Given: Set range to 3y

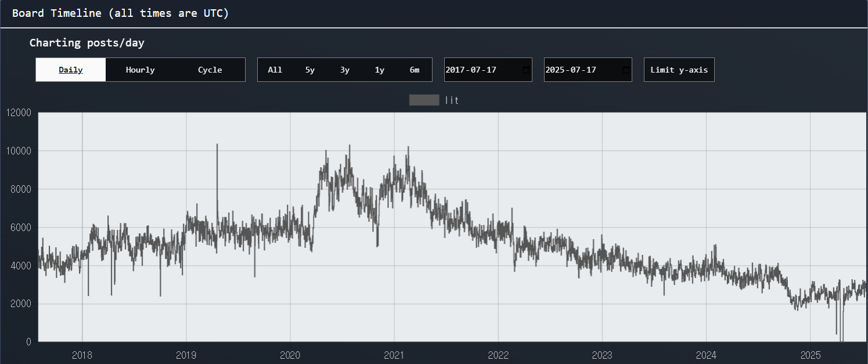Looking at the screenshot, I should pyautogui.click(x=345, y=70).
